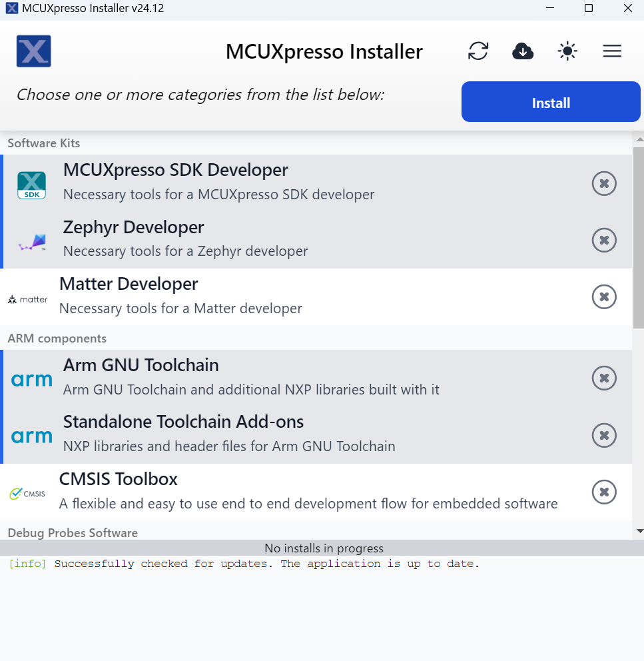Screen dimensions: 644x661
Task: Select the MCUXpresso SDK Developer title
Action: (x=175, y=171)
